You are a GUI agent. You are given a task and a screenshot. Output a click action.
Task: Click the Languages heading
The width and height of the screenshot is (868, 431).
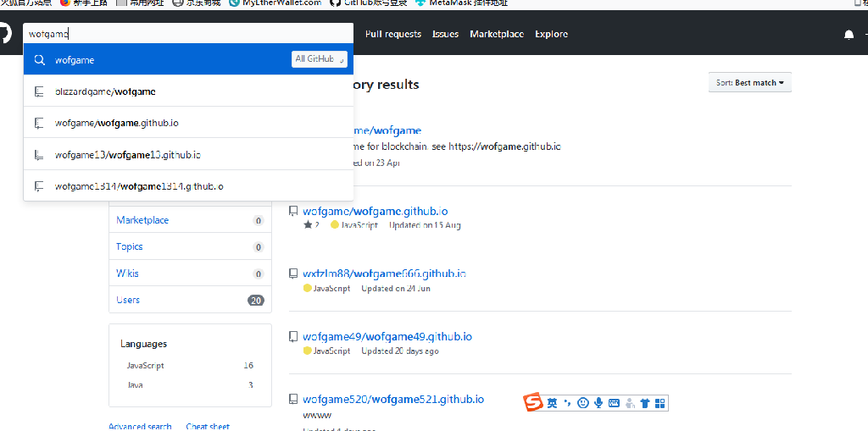(x=143, y=344)
